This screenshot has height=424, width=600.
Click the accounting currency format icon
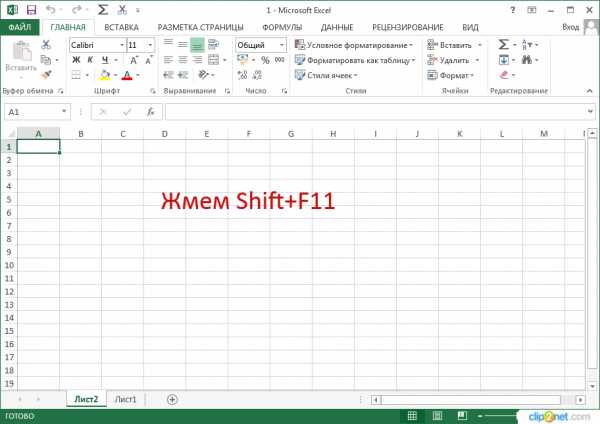(x=242, y=60)
